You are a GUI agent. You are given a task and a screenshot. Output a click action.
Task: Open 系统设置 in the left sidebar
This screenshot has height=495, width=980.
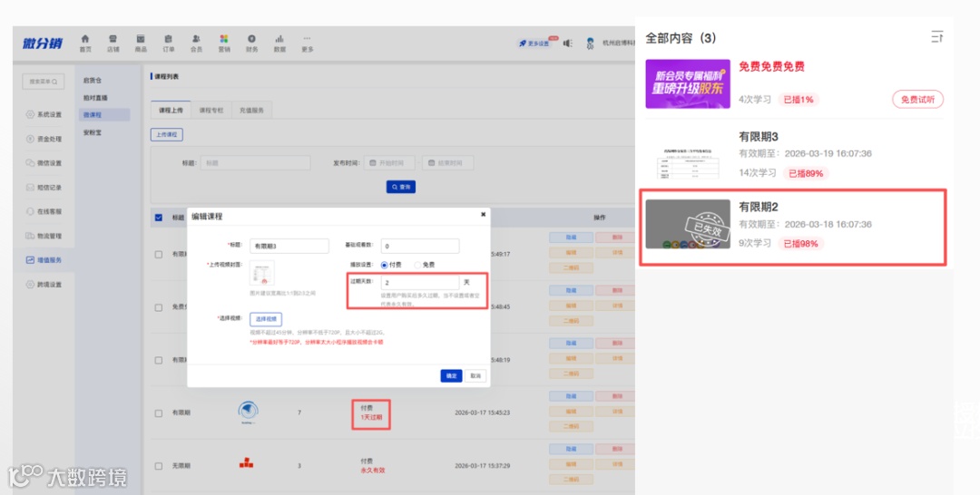(44, 114)
